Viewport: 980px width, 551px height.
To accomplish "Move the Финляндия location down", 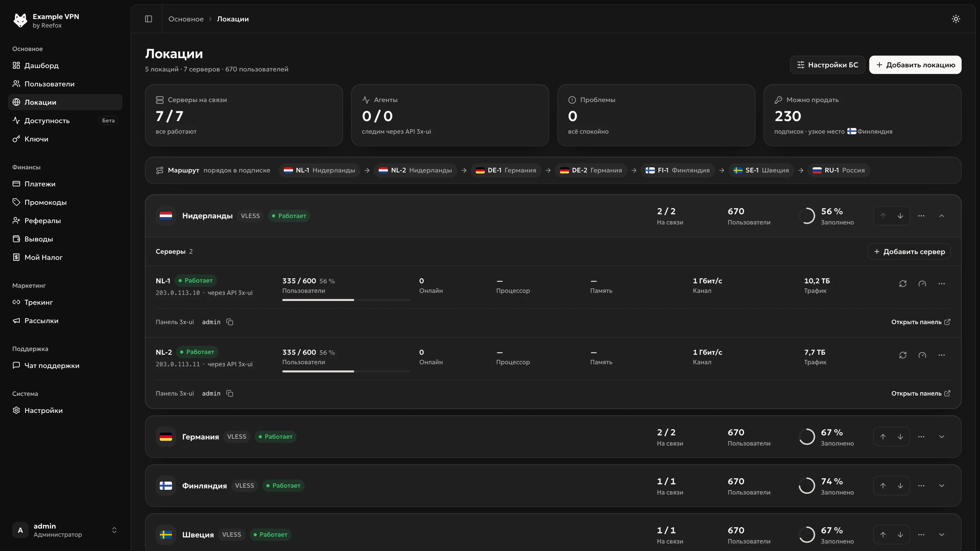I will [900, 486].
